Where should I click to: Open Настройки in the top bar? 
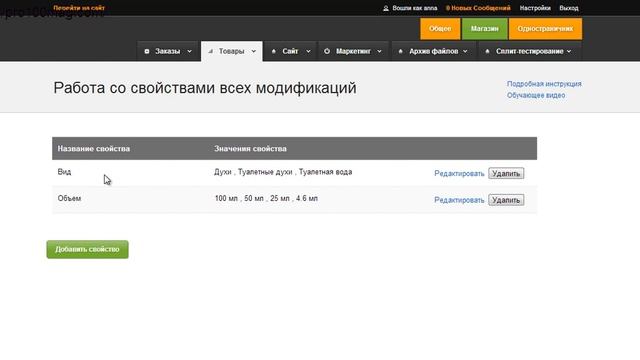[535, 8]
